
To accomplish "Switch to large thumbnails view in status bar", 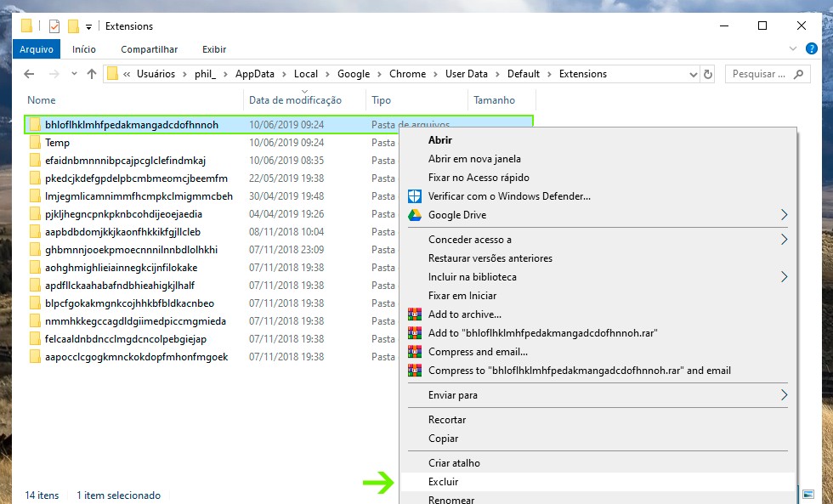I will tap(807, 495).
